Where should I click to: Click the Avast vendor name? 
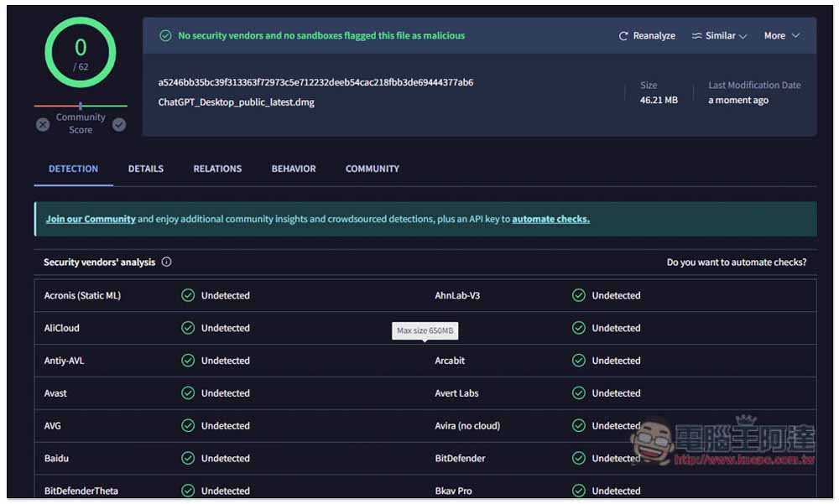55,393
